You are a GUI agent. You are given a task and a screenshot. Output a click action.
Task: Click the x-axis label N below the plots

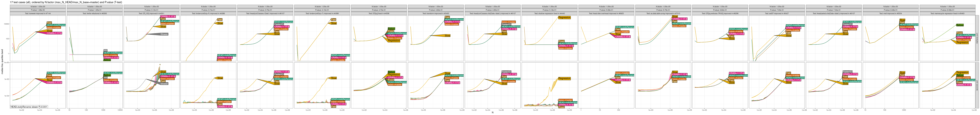click(492, 113)
